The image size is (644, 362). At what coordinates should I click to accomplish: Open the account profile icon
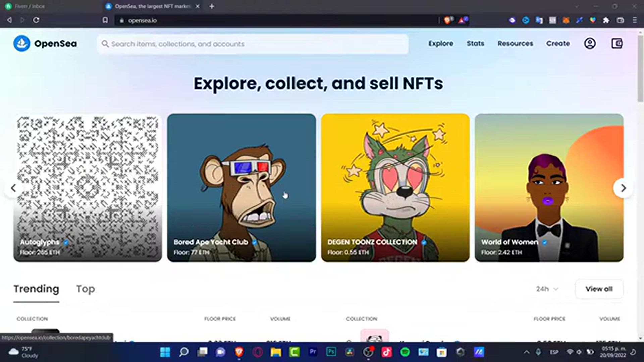[590, 43]
